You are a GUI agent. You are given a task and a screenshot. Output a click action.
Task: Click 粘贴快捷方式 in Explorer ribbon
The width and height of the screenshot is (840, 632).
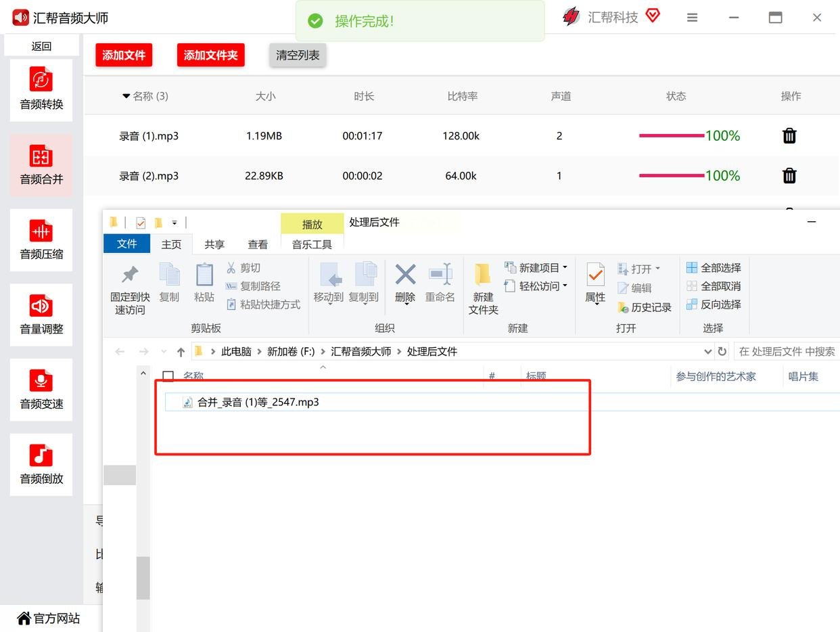263,304
